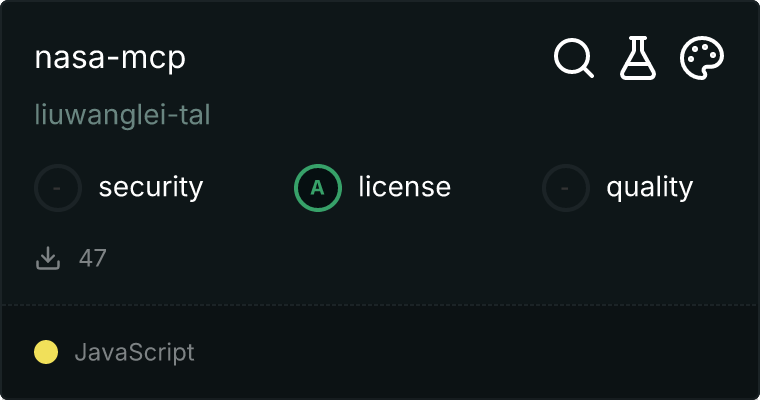The height and width of the screenshot is (400, 760).
Task: Click the security grade dash badge
Action: pyautogui.click(x=58, y=187)
